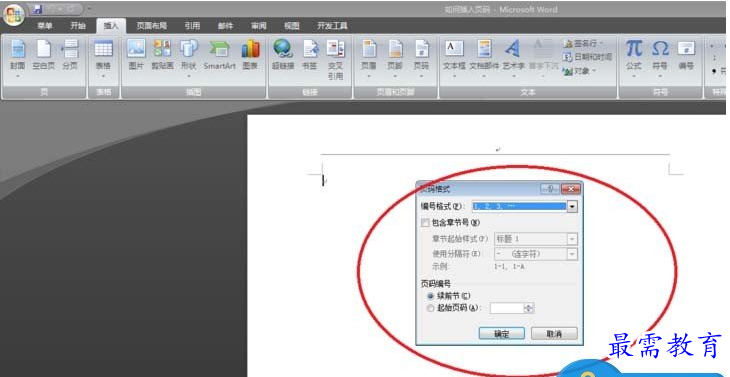Open the 邮件 (Mailings) tab

(225, 26)
